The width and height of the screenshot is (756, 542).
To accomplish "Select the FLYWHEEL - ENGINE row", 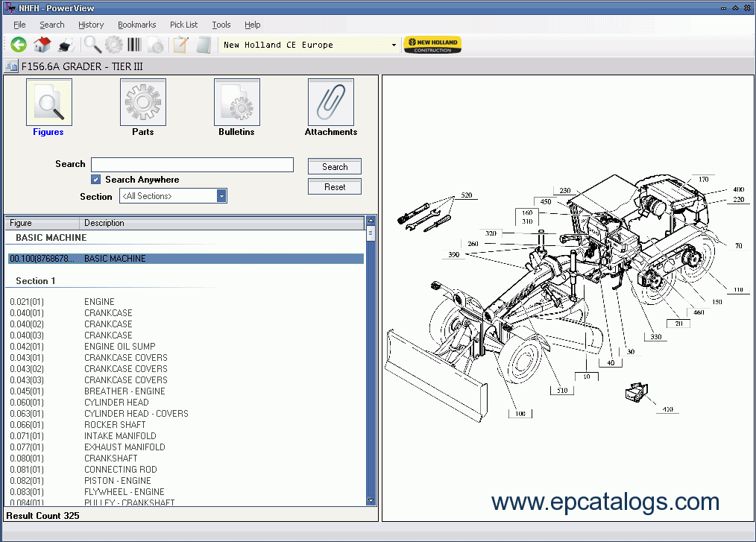I will pyautogui.click(x=186, y=492).
